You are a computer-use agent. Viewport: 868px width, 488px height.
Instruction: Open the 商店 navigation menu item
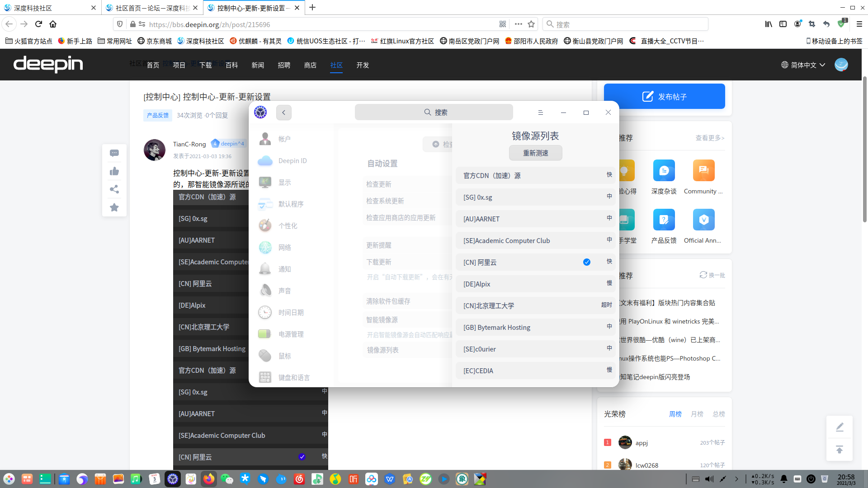pos(310,65)
